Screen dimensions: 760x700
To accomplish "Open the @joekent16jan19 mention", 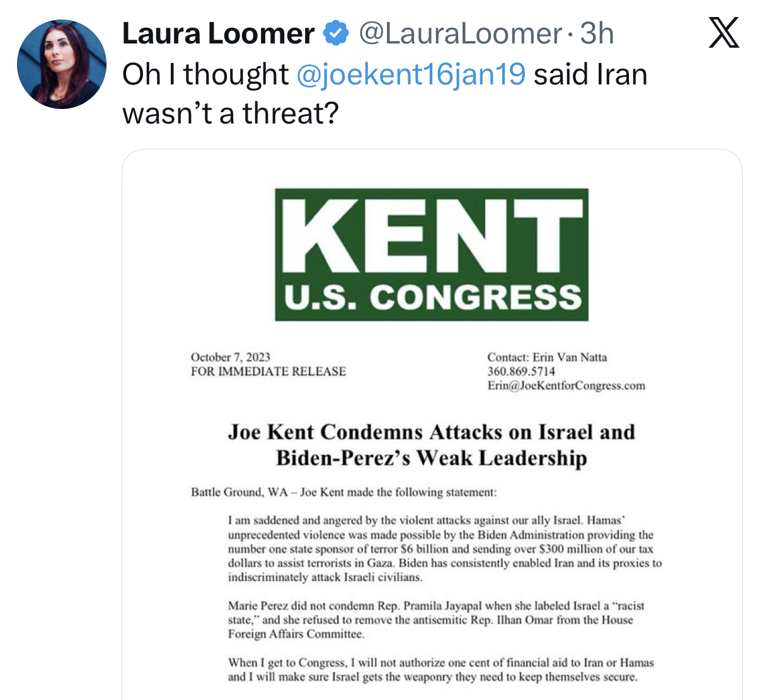I will click(x=410, y=74).
